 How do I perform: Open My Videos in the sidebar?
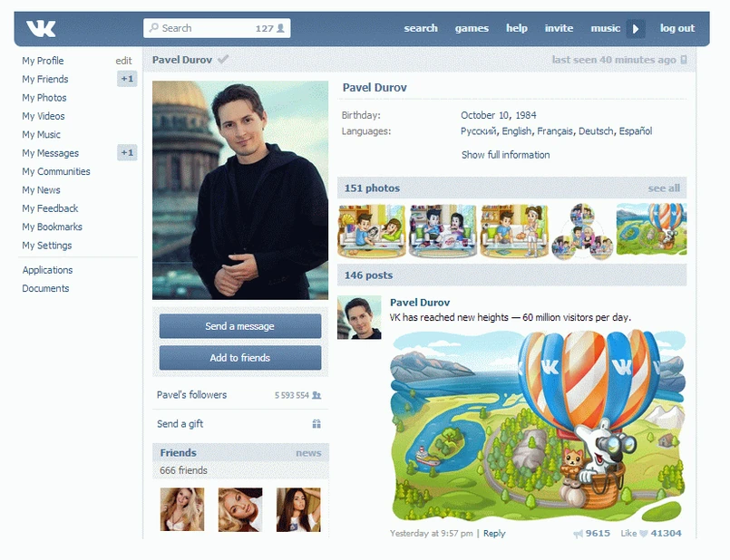point(44,116)
